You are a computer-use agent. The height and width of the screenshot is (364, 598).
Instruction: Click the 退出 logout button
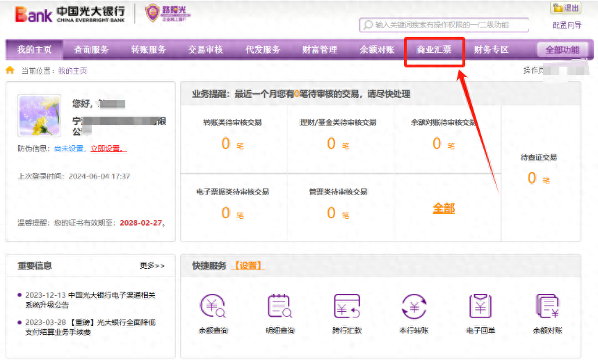(x=566, y=8)
